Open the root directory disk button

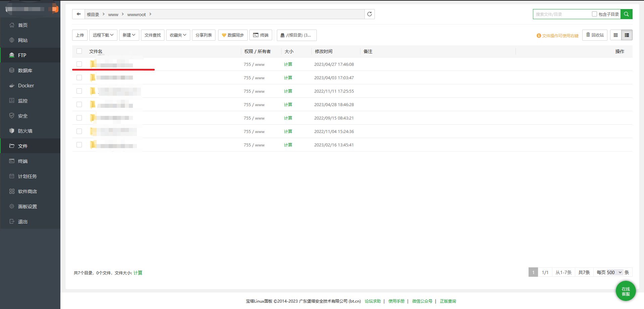tap(297, 35)
